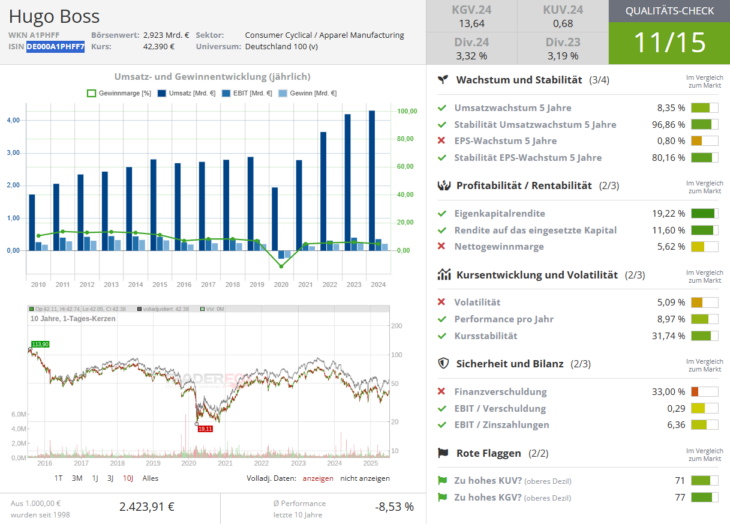This screenshot has height=524, width=730.
Task: Click checkmark beside Rendite auf das eingesetzte Kapital
Action: [442, 230]
